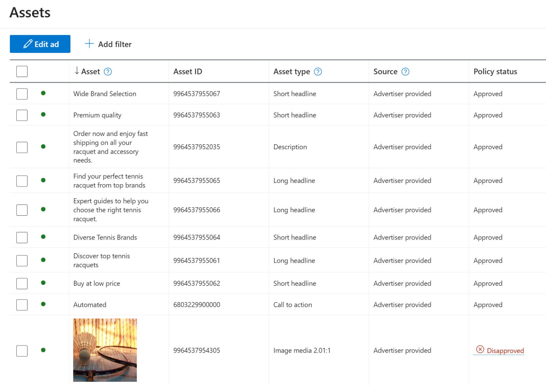Open the Add filter menu
This screenshot has height=392, width=546.
[x=114, y=44]
